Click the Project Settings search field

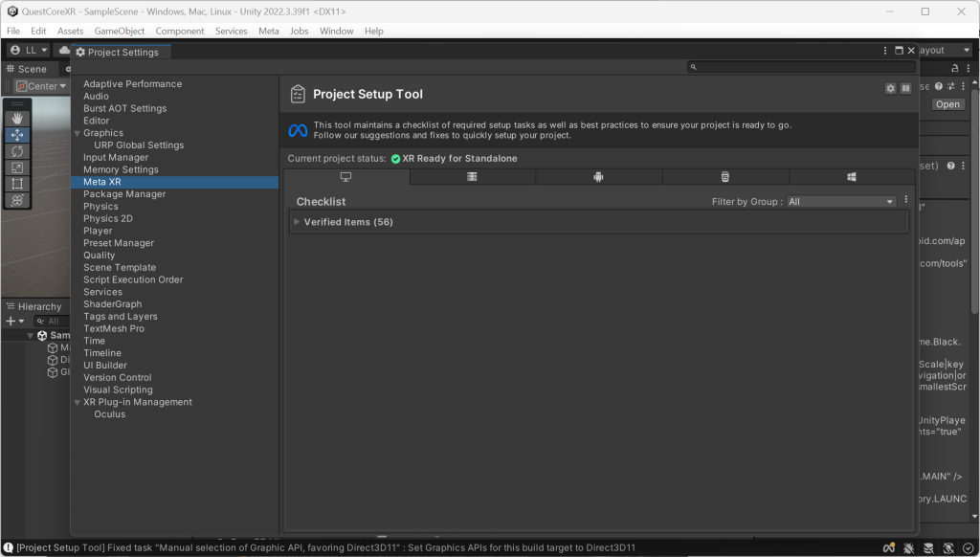(802, 67)
